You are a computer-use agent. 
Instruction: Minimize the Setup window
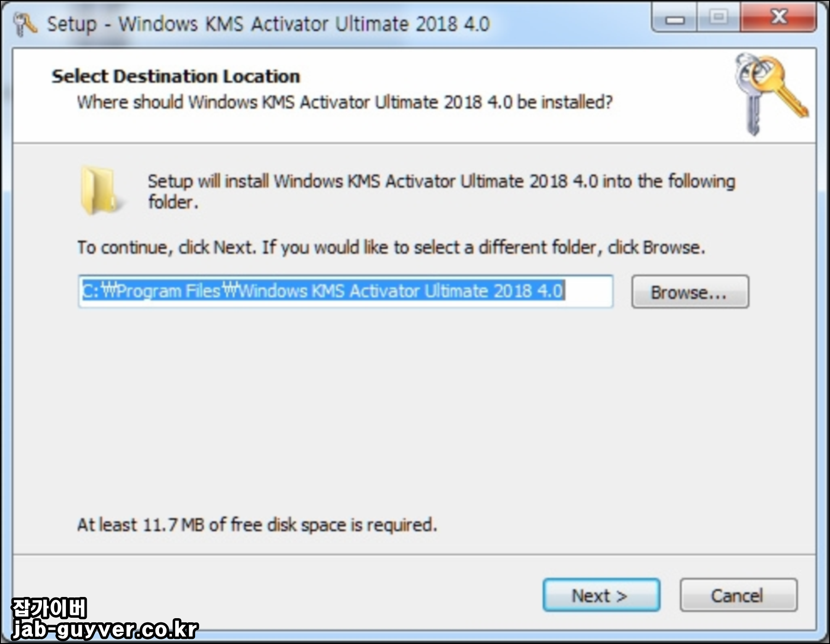point(675,18)
